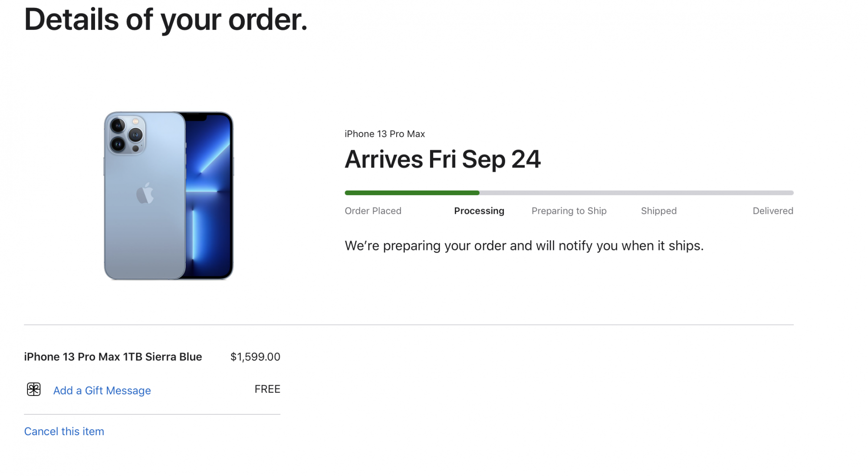This screenshot has width=868, height=476.
Task: Select the Processing status label
Action: click(479, 211)
